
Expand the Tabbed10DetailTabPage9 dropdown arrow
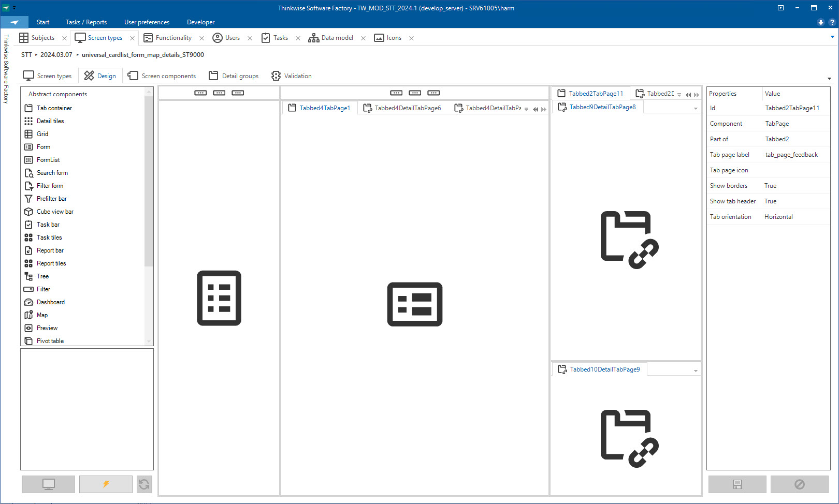point(696,371)
